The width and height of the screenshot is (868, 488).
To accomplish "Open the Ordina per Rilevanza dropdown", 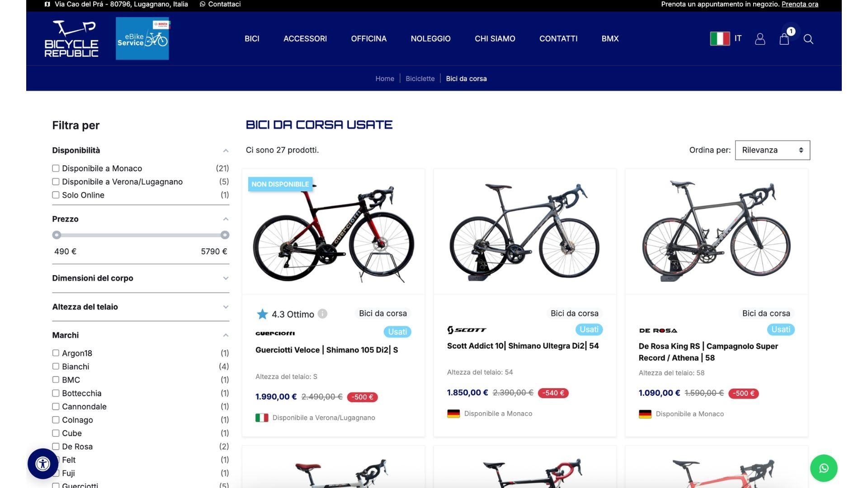I will (x=772, y=150).
